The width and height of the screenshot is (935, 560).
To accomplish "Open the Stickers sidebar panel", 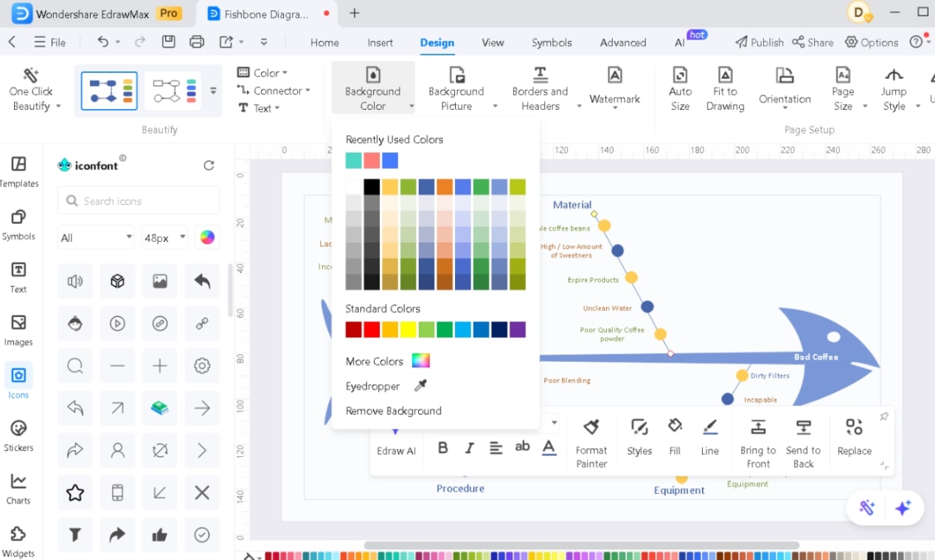I will (x=19, y=436).
